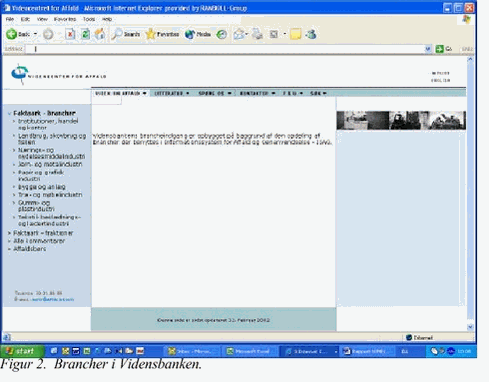Open Papir og grafisk industri link
Viewport: 489px width, 382px height.
coord(40,175)
